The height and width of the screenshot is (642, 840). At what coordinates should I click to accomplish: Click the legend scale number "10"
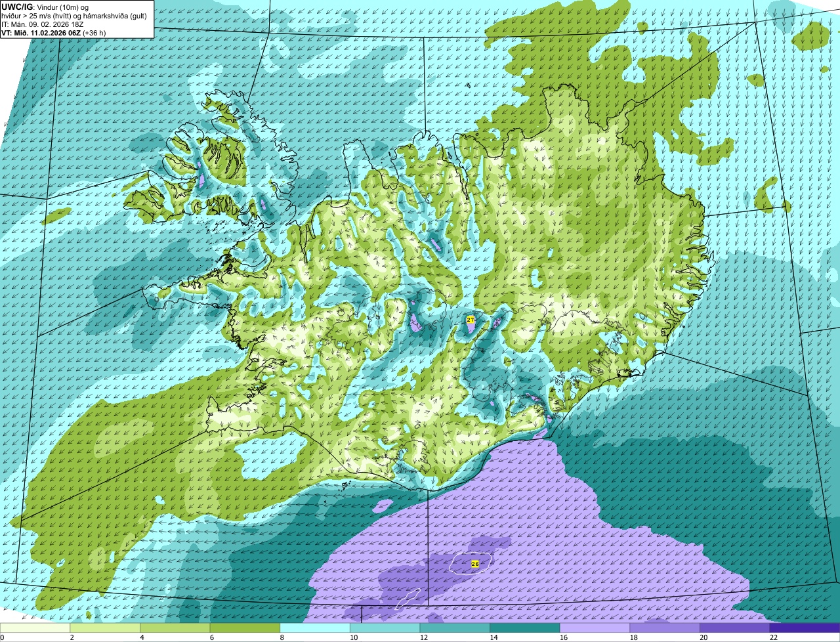[x=354, y=637]
